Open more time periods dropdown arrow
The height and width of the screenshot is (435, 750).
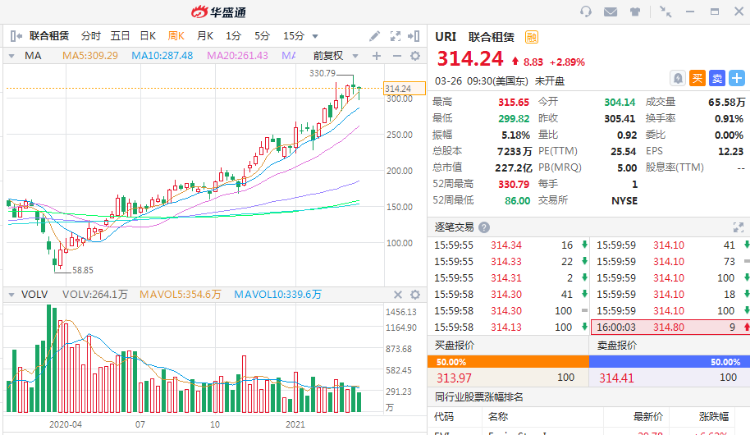[315, 36]
